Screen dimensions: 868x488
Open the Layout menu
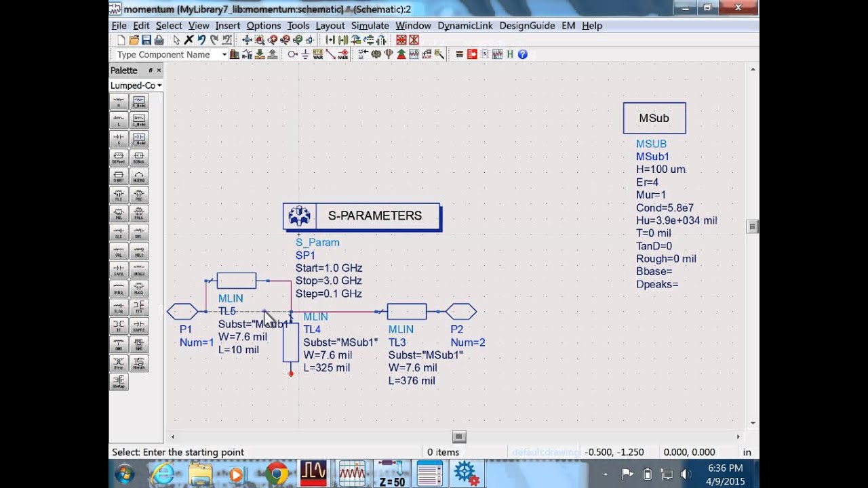[330, 26]
